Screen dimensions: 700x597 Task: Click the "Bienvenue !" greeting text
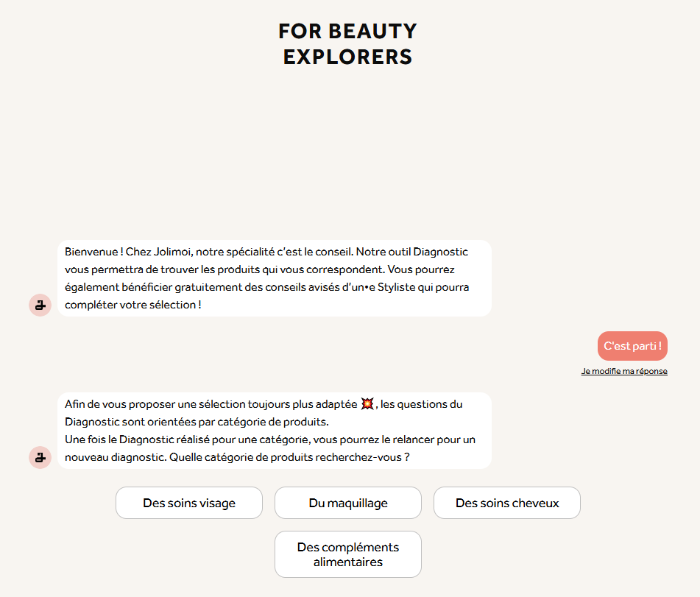(x=93, y=252)
